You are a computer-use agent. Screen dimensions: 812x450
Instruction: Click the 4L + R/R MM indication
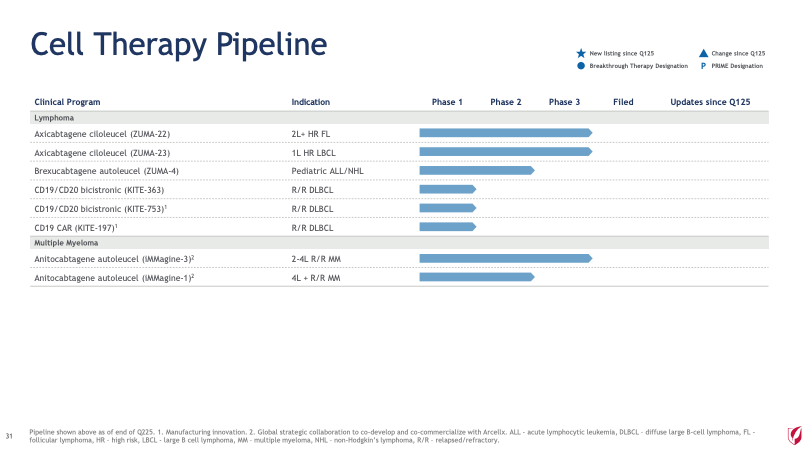click(x=316, y=278)
